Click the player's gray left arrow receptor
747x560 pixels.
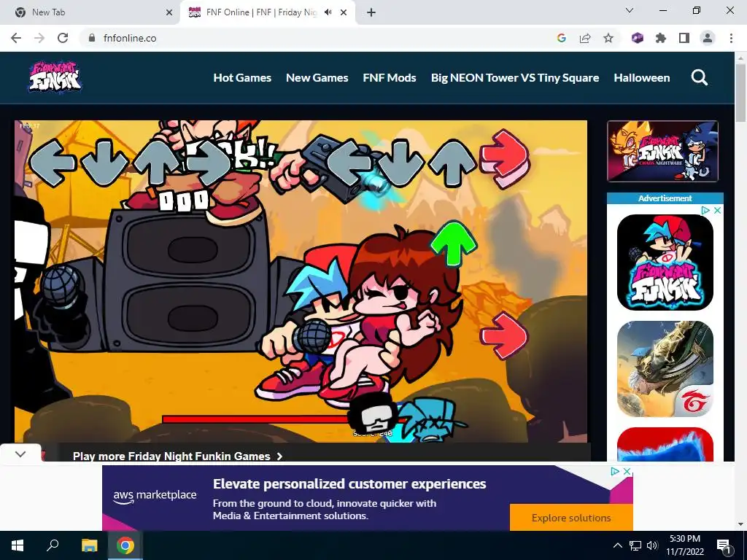pyautogui.click(x=350, y=163)
